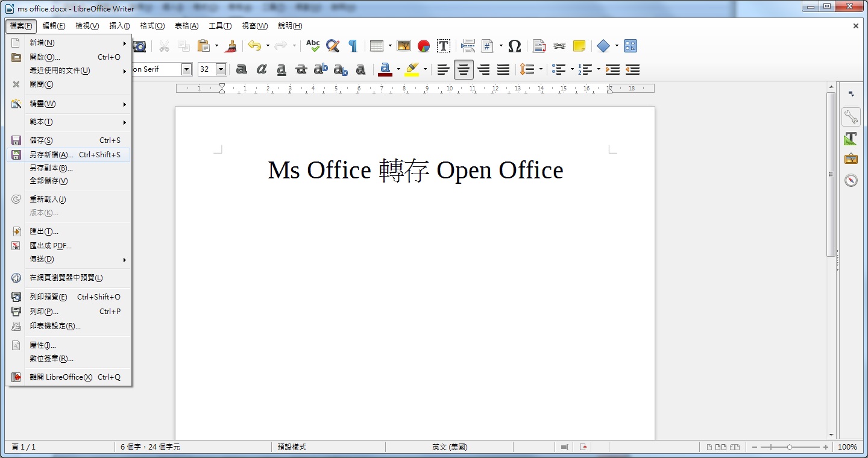868x458 pixels.
Task: Click the 100% zoom level in status bar
Action: click(x=847, y=447)
